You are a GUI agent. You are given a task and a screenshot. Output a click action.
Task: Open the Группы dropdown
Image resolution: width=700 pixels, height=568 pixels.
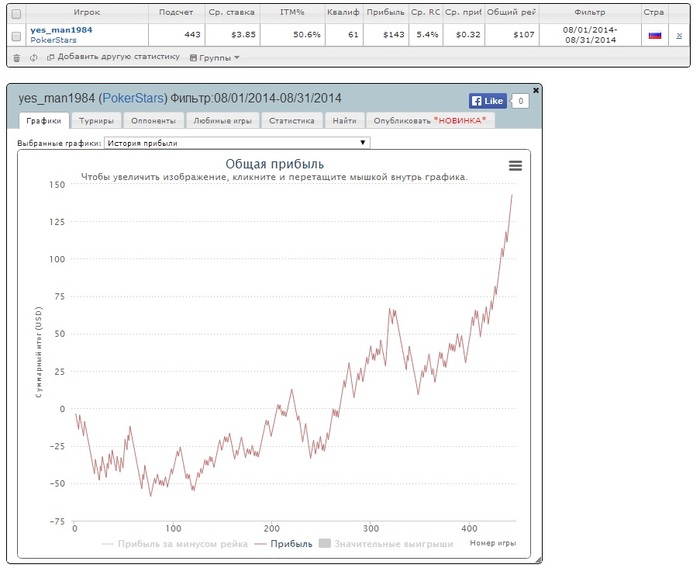[215, 58]
